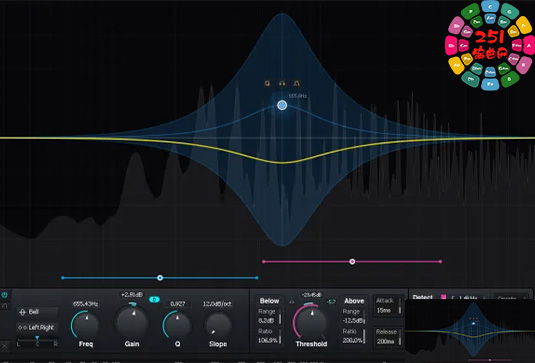
Task: Select the 655.43Hz frequency value field
Action: (x=85, y=304)
